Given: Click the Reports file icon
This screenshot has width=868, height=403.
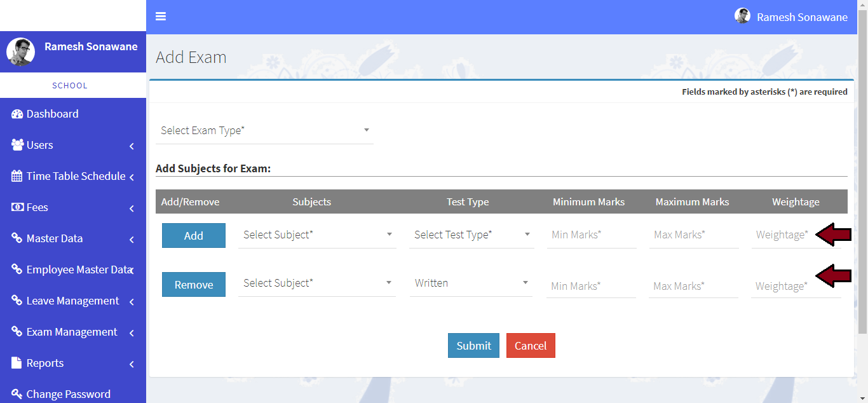Looking at the screenshot, I should pos(17,363).
